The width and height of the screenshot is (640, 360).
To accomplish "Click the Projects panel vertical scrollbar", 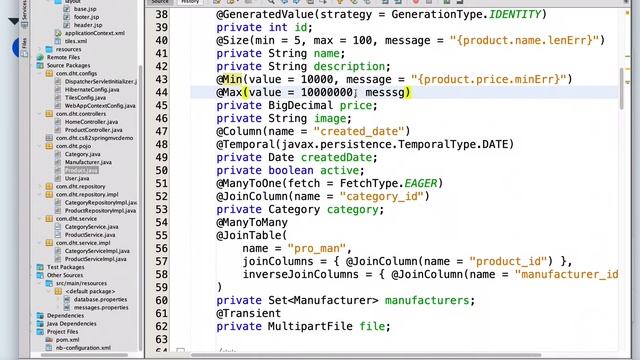I will 140,208.
